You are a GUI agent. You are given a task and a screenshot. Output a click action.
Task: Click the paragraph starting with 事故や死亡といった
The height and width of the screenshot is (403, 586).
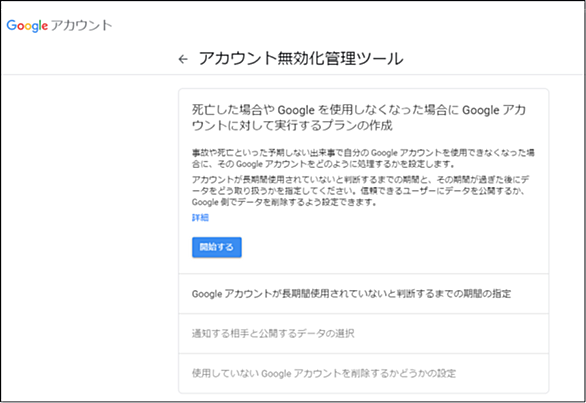[x=363, y=158]
